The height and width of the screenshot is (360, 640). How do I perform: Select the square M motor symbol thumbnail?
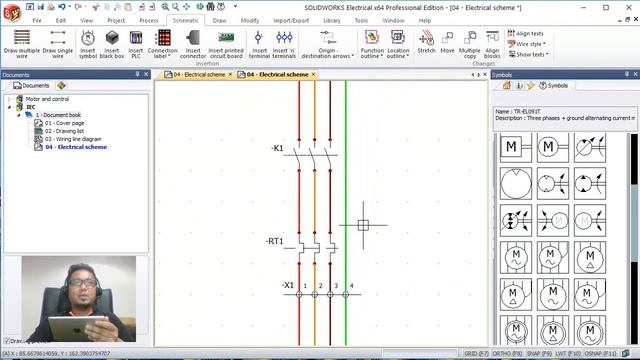(x=516, y=147)
